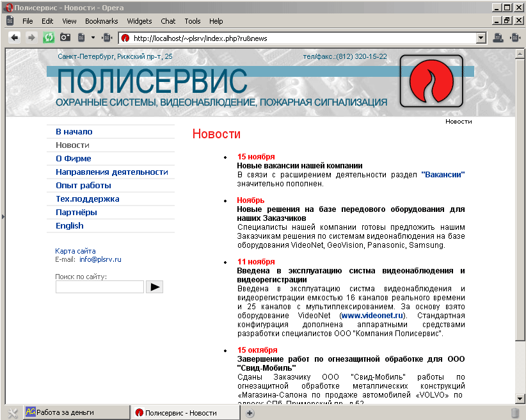Click the wrench icon at bottom left
This screenshot has width=526, height=420.
(12, 413)
